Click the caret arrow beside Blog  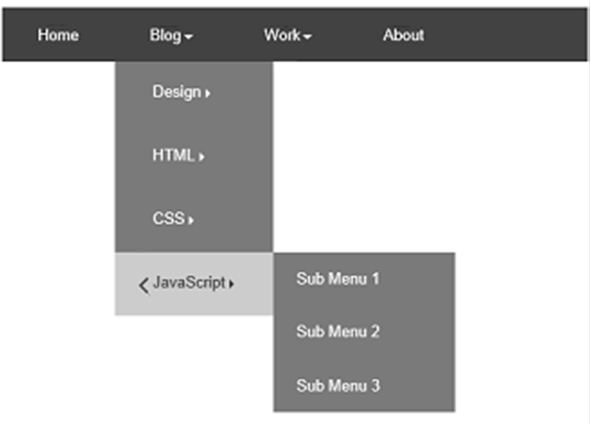click(188, 37)
